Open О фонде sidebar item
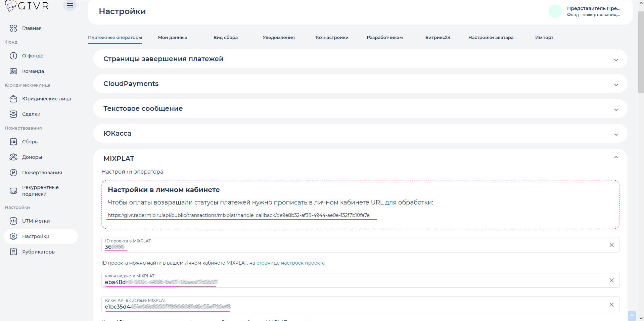 tap(33, 56)
